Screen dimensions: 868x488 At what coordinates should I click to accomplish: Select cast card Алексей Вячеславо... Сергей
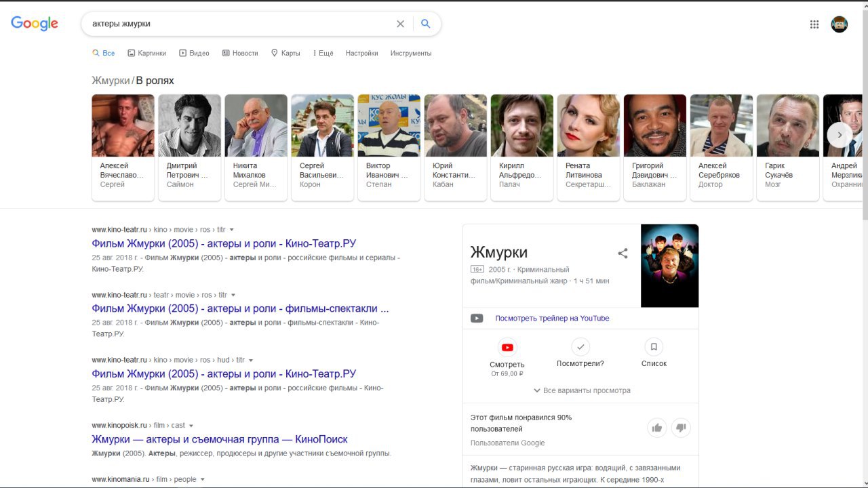point(123,148)
